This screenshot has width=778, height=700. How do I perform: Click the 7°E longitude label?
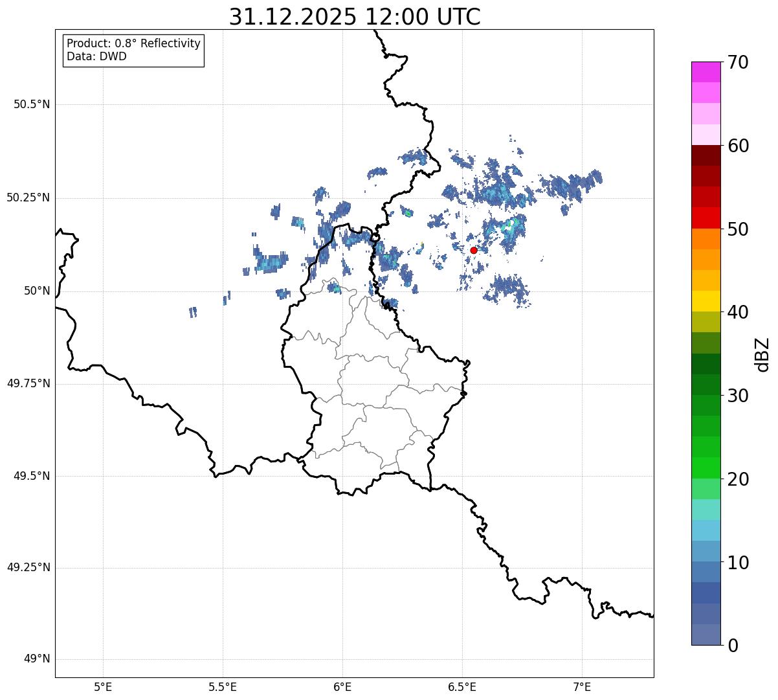pyautogui.click(x=582, y=687)
